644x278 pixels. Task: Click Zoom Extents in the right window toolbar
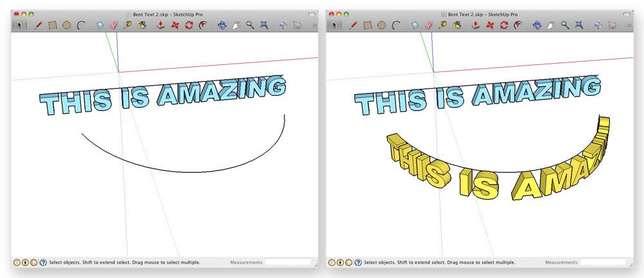point(579,25)
